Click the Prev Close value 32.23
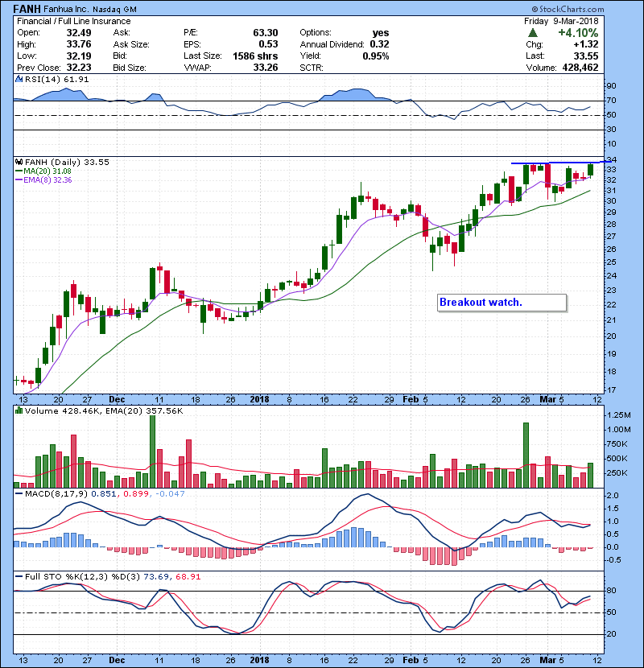This screenshot has height=668, width=644. [78, 68]
